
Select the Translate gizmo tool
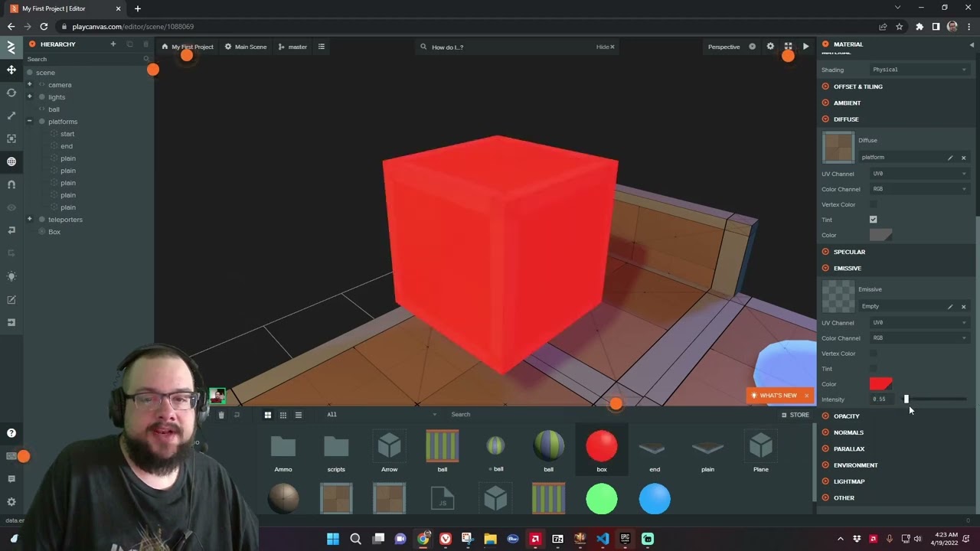pyautogui.click(x=11, y=70)
